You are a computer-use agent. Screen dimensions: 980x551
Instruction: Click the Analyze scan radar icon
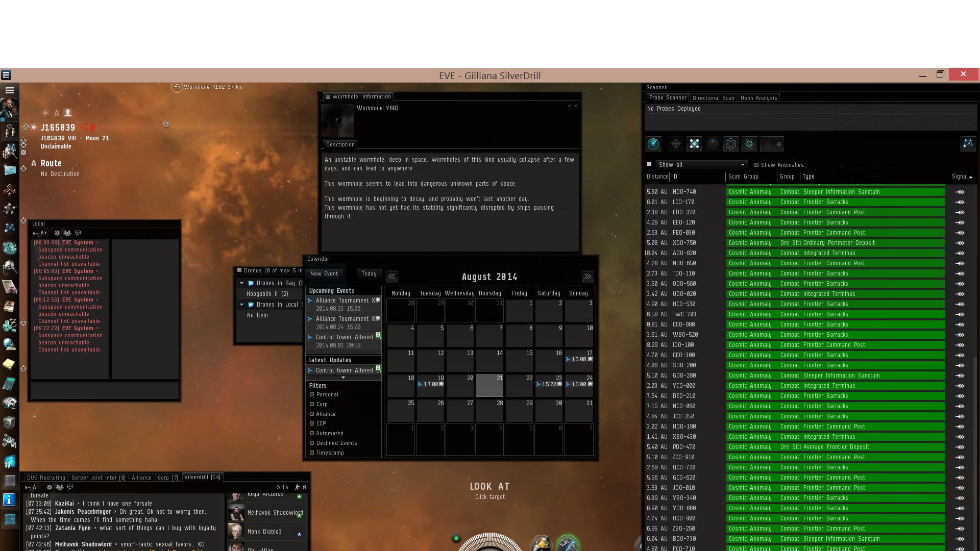653,144
